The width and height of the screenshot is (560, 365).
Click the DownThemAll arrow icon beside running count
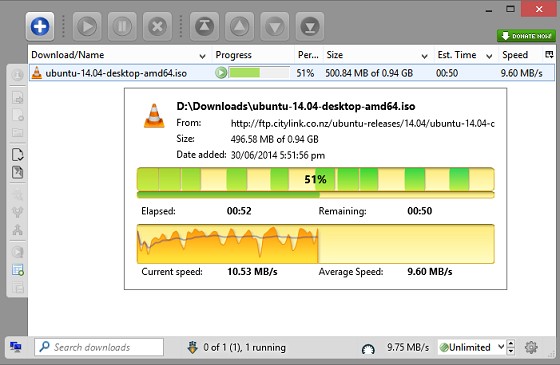[192, 347]
